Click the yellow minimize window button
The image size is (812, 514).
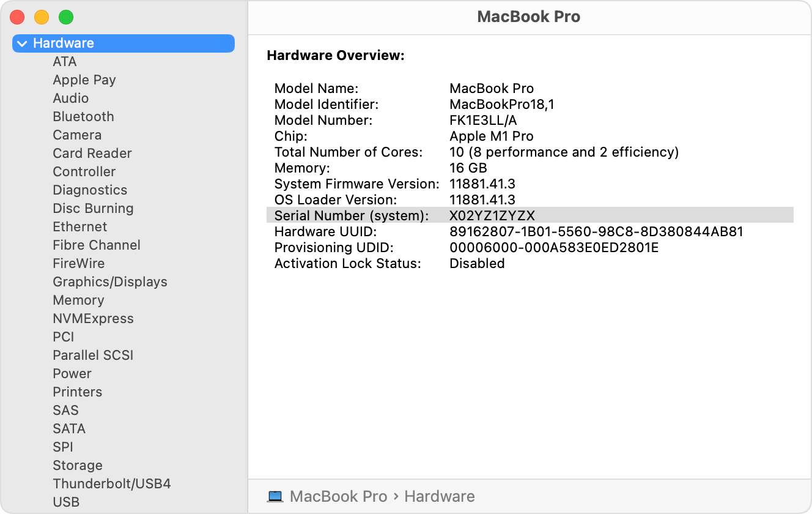[x=42, y=17]
